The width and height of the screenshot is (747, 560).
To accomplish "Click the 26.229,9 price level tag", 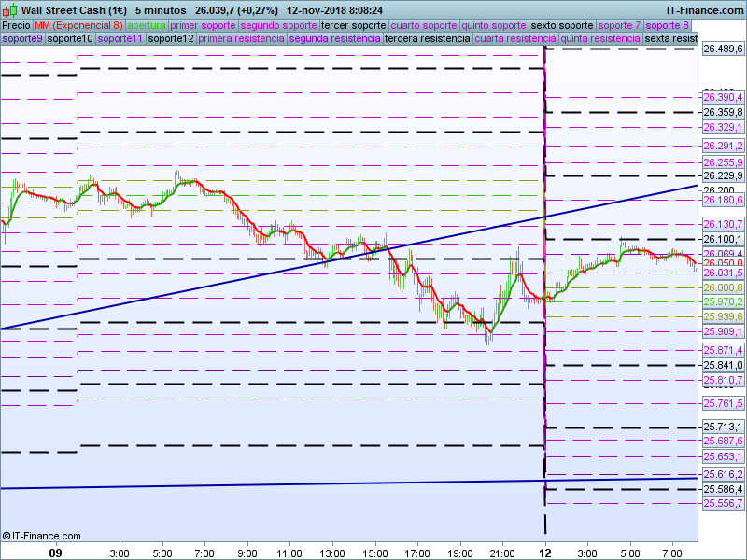I will point(723,176).
